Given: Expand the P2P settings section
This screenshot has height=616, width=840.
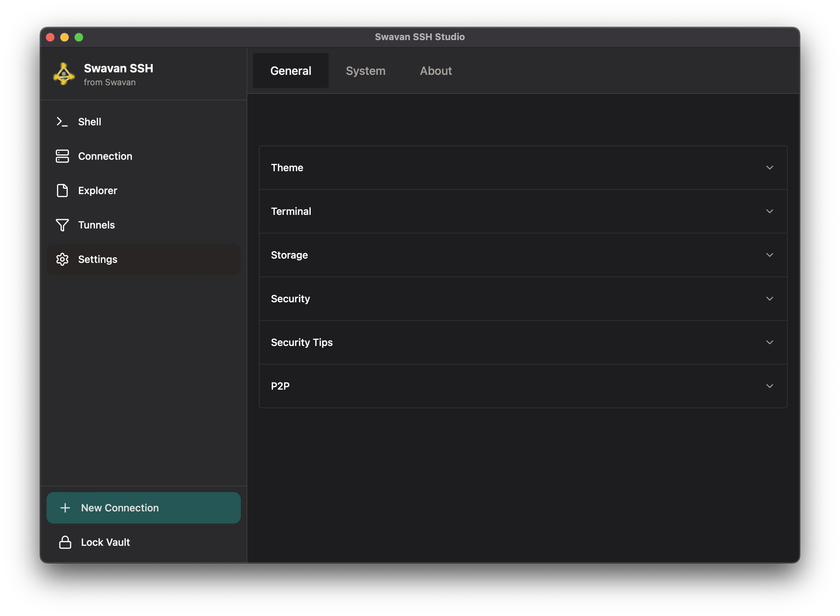Looking at the screenshot, I should pyautogui.click(x=770, y=386).
